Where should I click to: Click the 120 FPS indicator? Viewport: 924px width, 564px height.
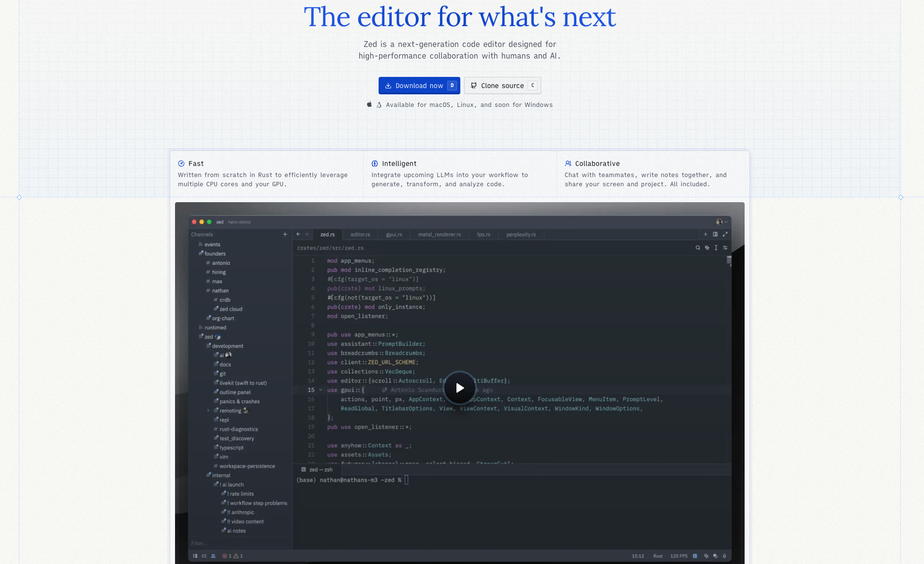(x=679, y=556)
